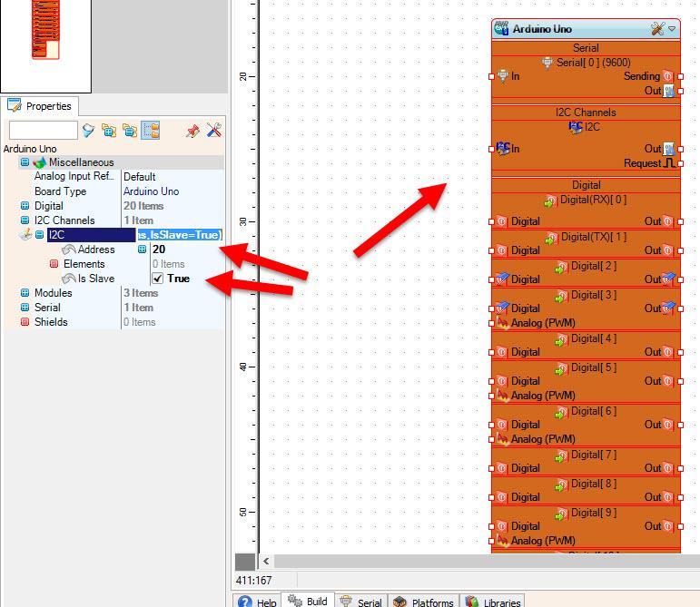Select the categorized tree view icon
Image resolution: width=700 pixels, height=607 pixels.
[151, 131]
